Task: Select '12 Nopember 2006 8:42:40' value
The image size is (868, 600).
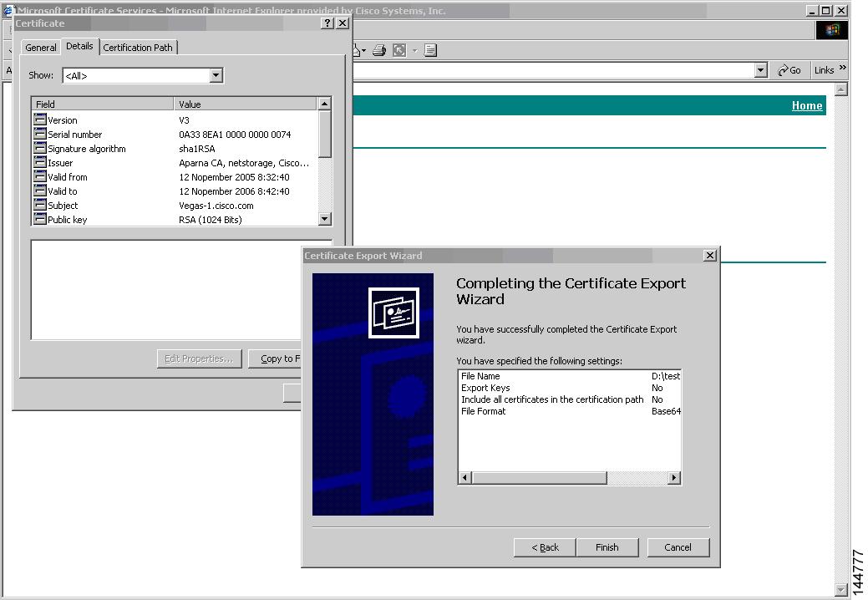Action: point(234,191)
